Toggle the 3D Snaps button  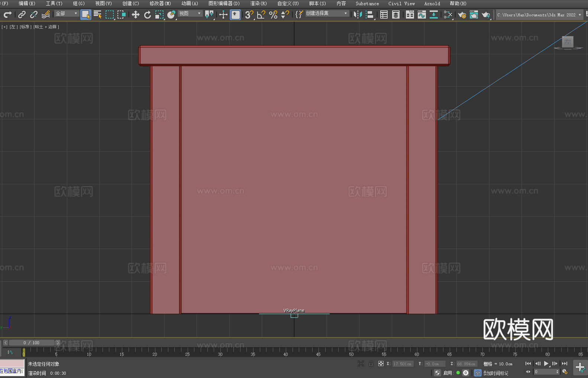(x=249, y=14)
